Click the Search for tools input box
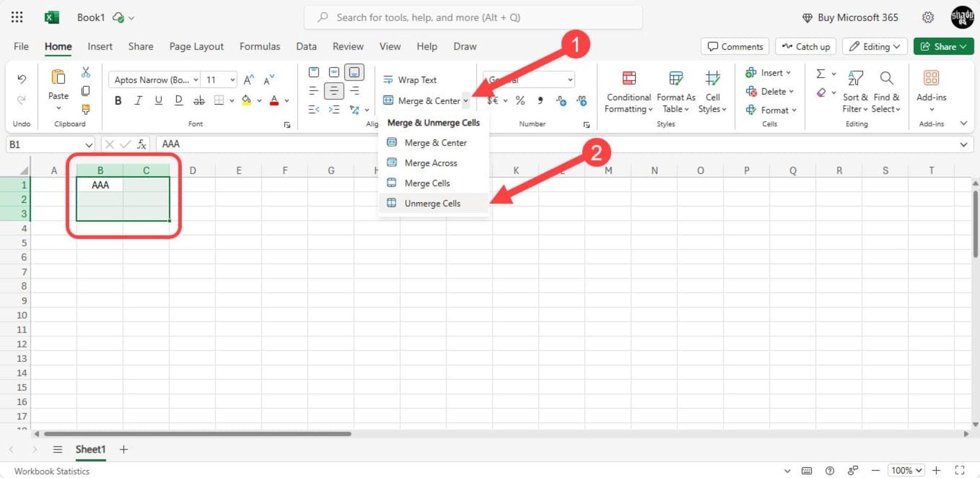Image resolution: width=980 pixels, height=478 pixels. coord(473,17)
